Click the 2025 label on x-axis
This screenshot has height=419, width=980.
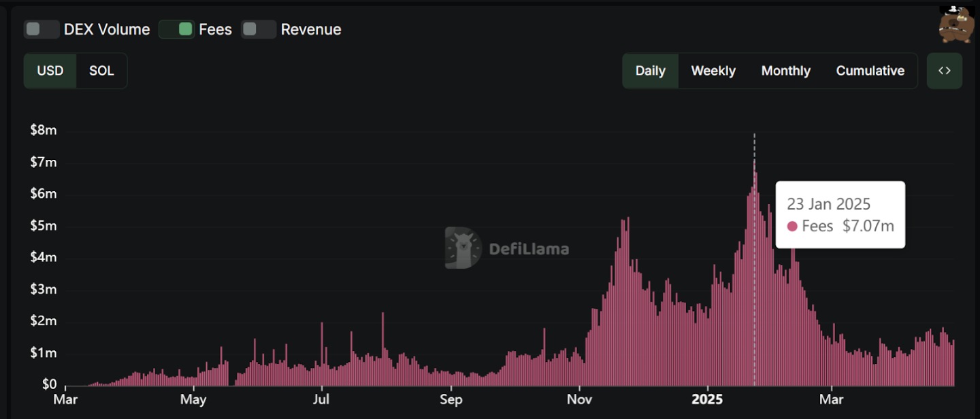pyautogui.click(x=706, y=399)
